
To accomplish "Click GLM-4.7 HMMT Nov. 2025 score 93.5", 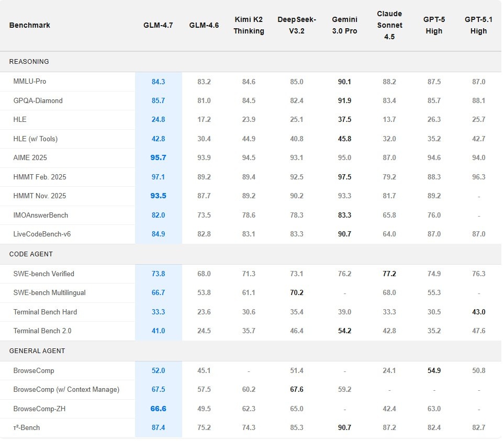I will click(158, 196).
